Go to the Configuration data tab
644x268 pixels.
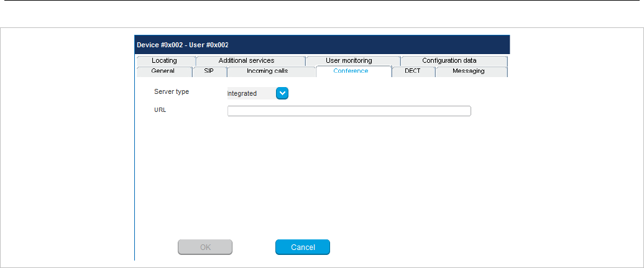point(453,61)
